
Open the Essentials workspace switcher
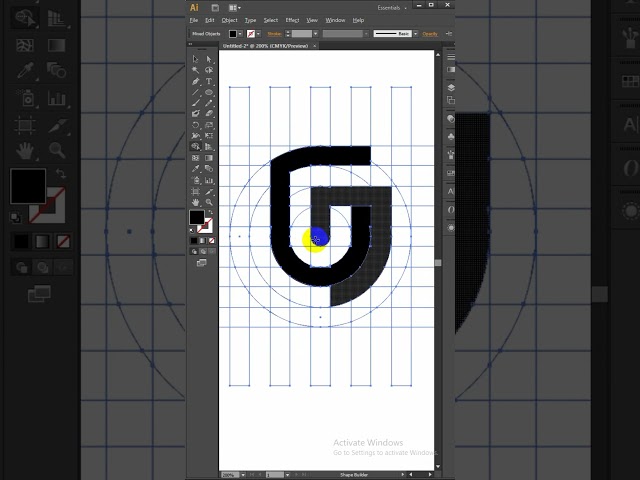point(392,8)
